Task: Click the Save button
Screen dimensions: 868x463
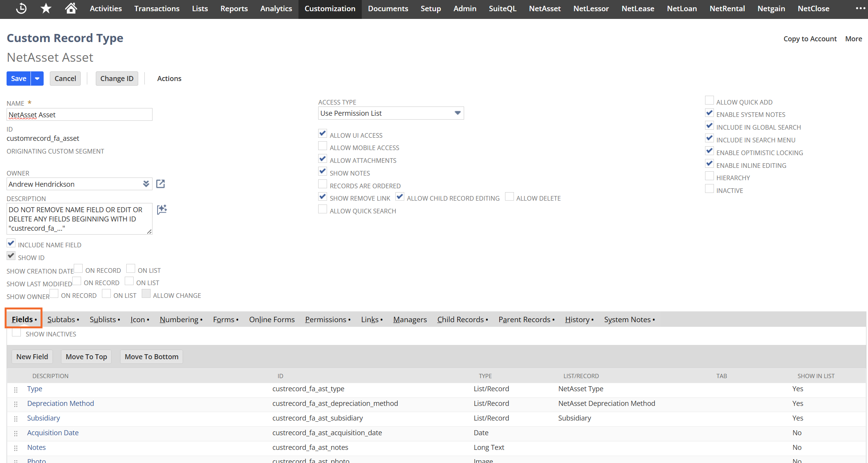Action: coord(19,78)
